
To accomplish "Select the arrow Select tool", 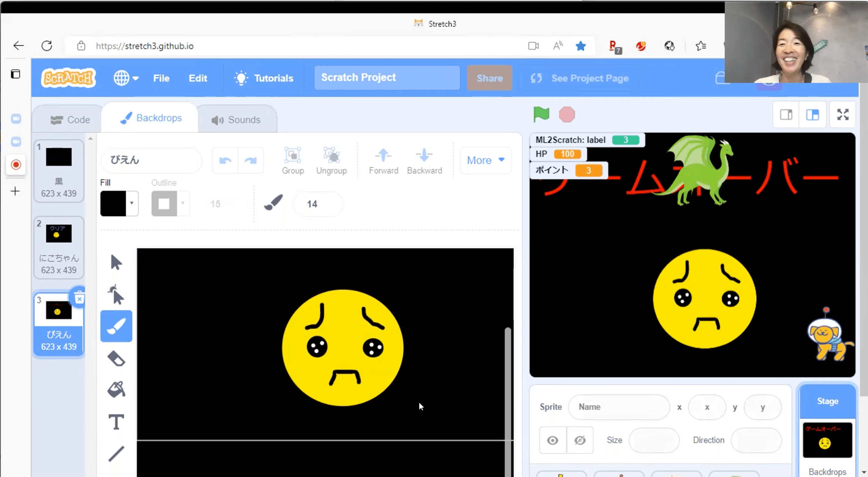I will (x=116, y=262).
